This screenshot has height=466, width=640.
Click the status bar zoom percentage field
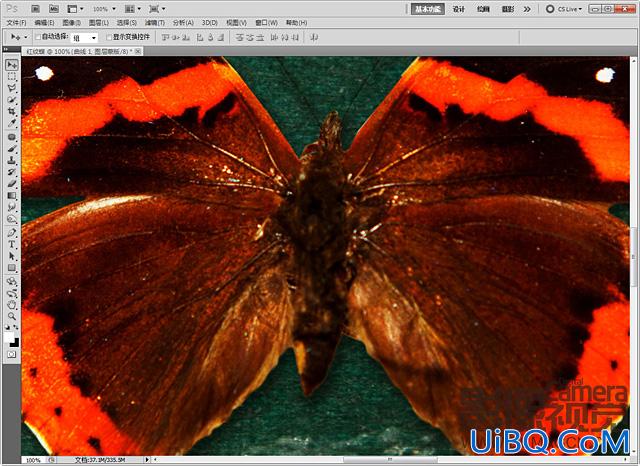click(x=33, y=460)
